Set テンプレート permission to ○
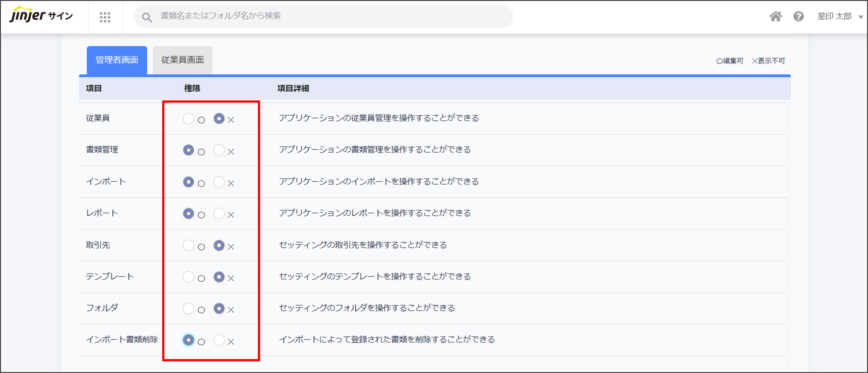This screenshot has height=373, width=868. click(188, 277)
